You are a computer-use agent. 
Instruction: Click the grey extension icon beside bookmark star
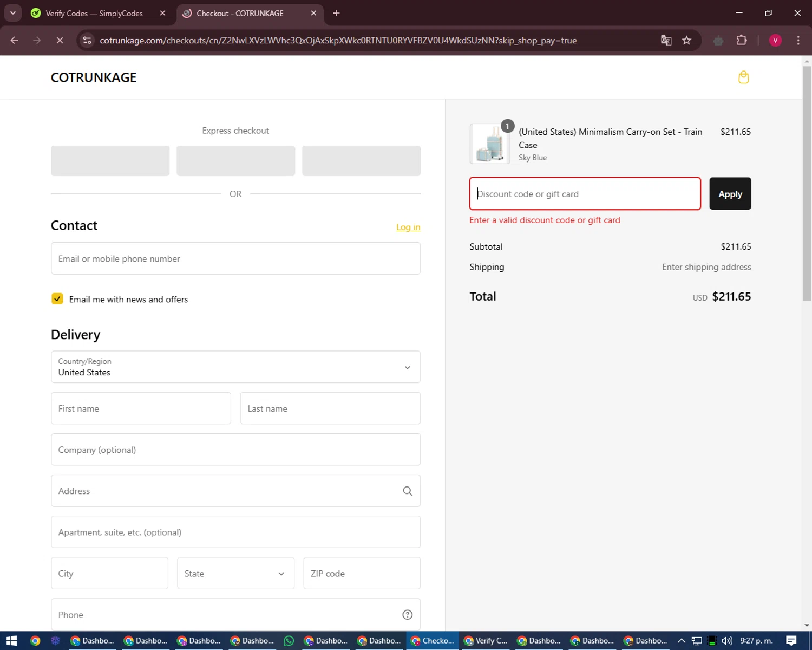pos(718,40)
